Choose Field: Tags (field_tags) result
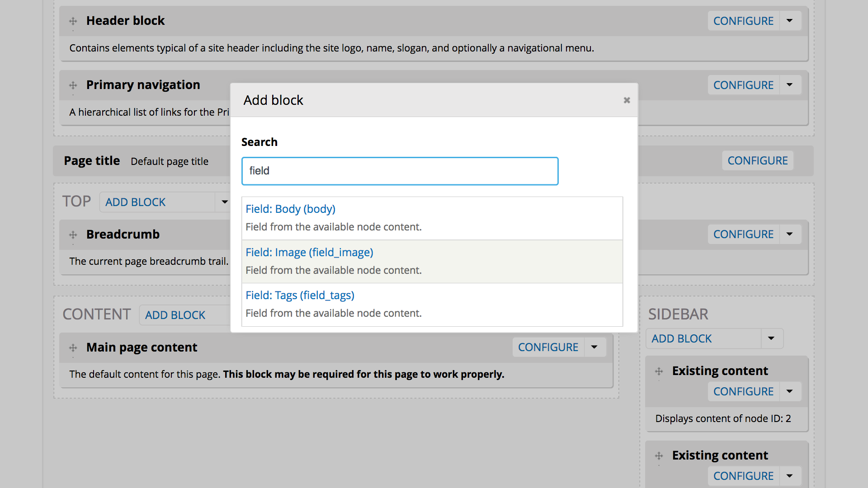Screen dimensions: 868x488 300,296
